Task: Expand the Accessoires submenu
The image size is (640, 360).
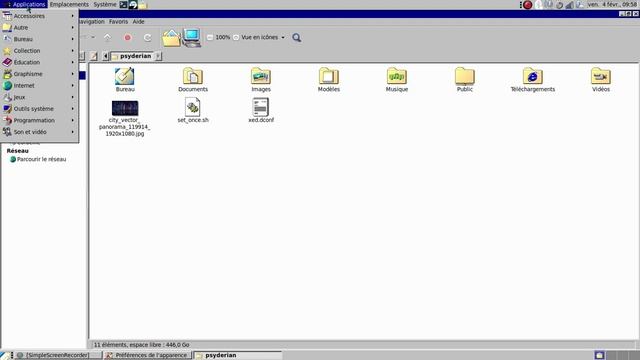Action: 39,16
